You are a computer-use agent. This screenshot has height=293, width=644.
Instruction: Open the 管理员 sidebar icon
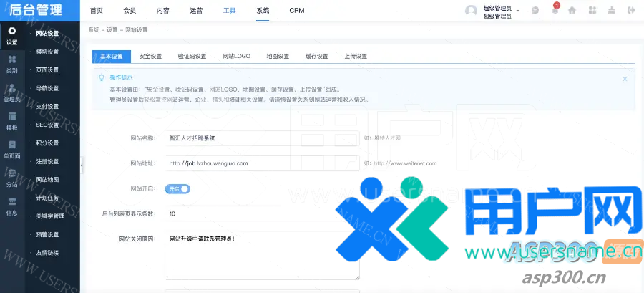point(11,93)
